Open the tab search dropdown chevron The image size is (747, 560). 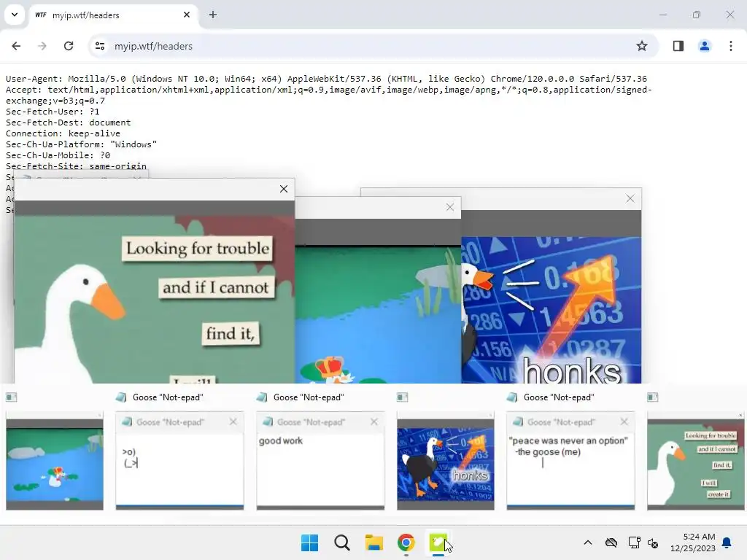pos(15,15)
